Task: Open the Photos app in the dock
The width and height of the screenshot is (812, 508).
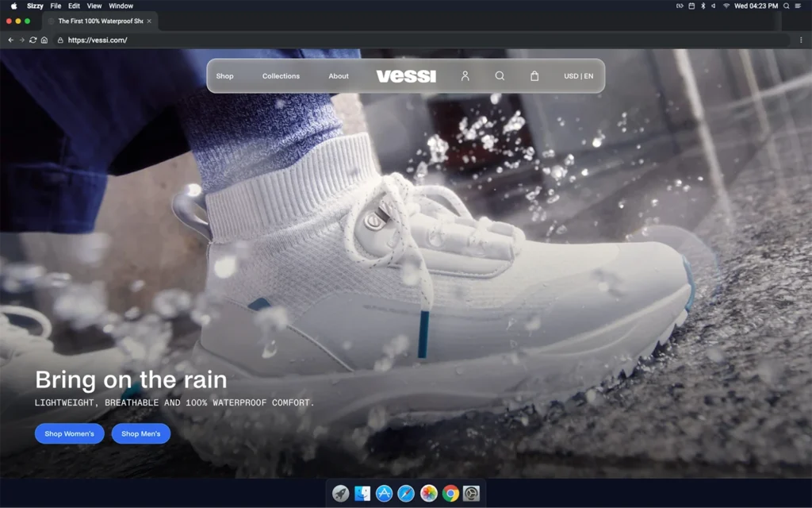Action: pyautogui.click(x=428, y=494)
